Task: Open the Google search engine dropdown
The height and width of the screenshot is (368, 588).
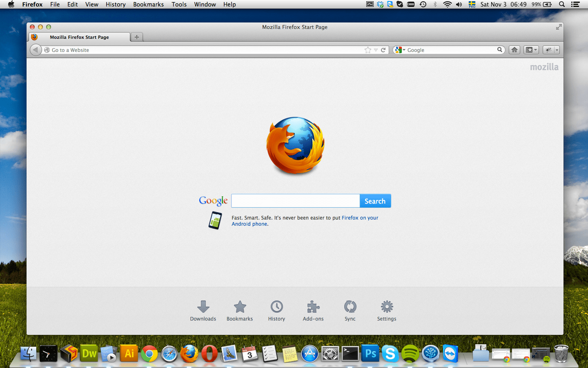Action: (398, 49)
